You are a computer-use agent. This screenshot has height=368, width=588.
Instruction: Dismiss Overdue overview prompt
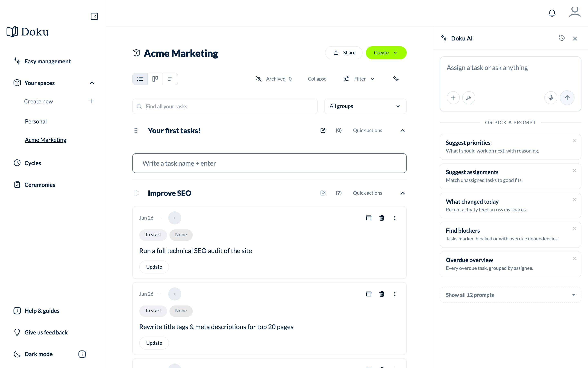[x=574, y=258]
